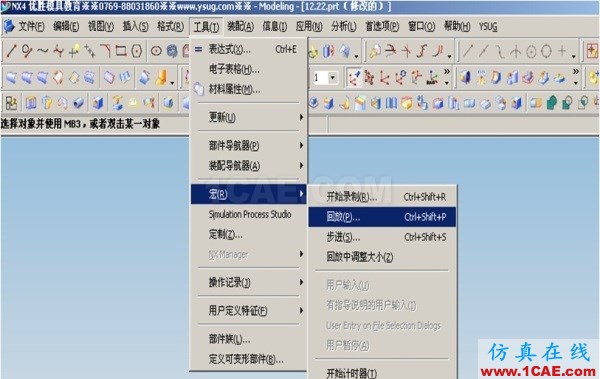Choose 电子表格 menu entry
Image resolution: width=600 pixels, height=379 pixels.
pyautogui.click(x=249, y=69)
